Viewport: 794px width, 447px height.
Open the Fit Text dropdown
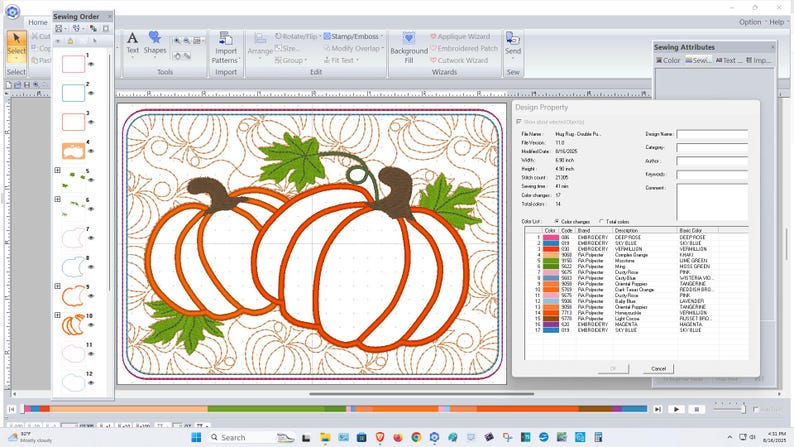coord(341,60)
